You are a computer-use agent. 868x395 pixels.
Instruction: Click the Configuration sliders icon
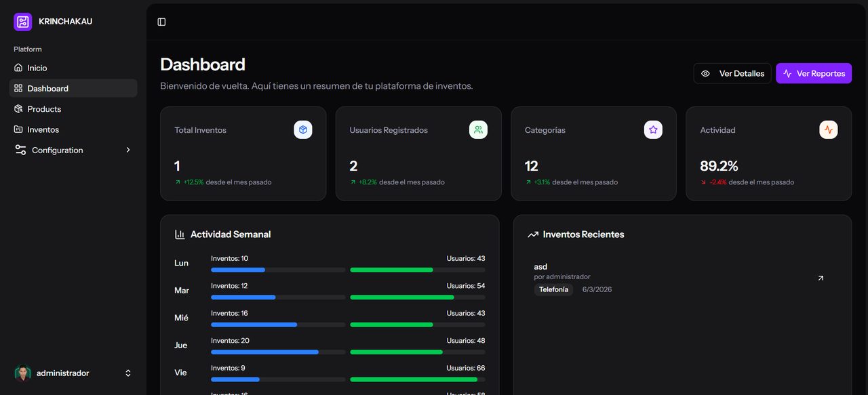[x=21, y=150]
